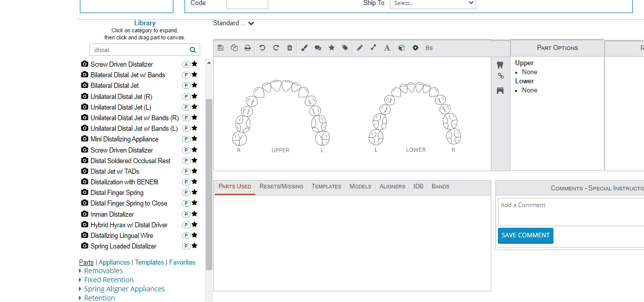Switch to the Resets/Missing tab

click(x=281, y=186)
